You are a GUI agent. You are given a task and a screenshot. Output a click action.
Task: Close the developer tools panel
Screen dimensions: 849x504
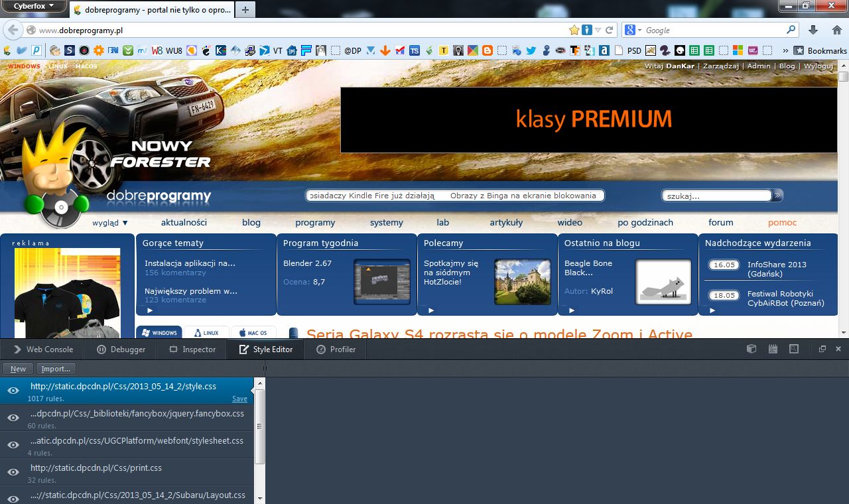[838, 349]
